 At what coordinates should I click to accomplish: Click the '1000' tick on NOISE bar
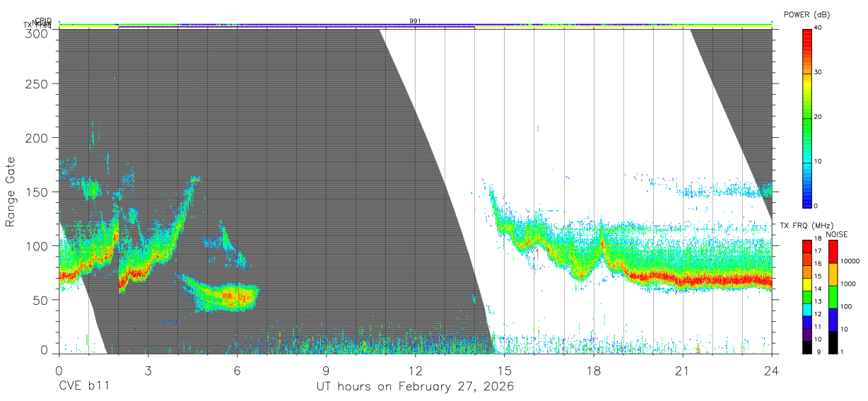[x=848, y=284]
